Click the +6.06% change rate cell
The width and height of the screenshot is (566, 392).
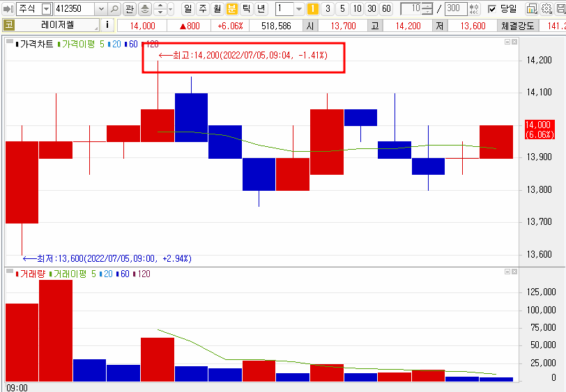pyautogui.click(x=230, y=26)
